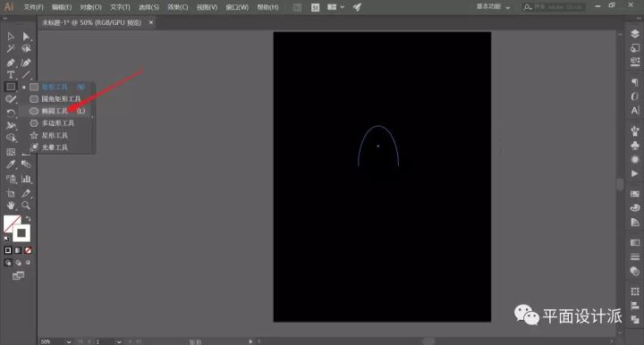Select the Column Graph tool

coord(26,179)
